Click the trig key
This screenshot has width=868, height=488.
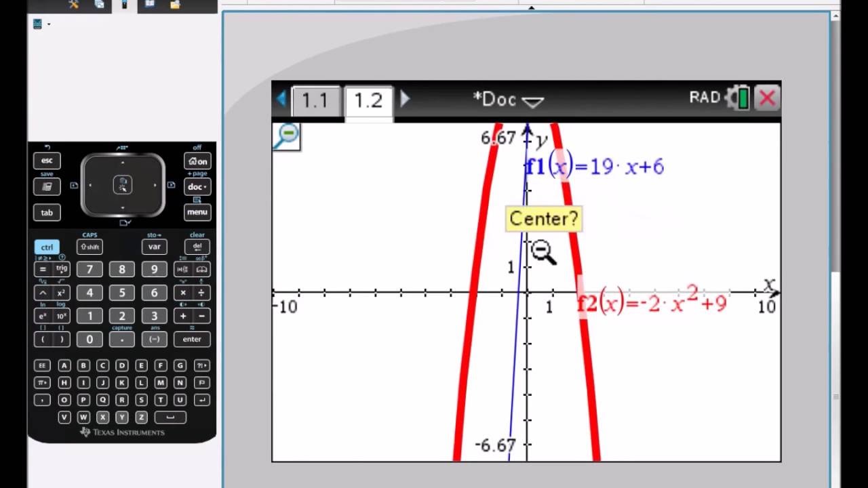coord(62,270)
